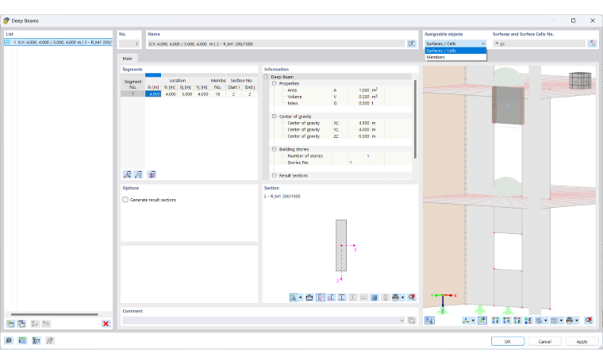The width and height of the screenshot is (603, 364).
Task: Collapse the Center of gravity node
Action: [x=275, y=117]
